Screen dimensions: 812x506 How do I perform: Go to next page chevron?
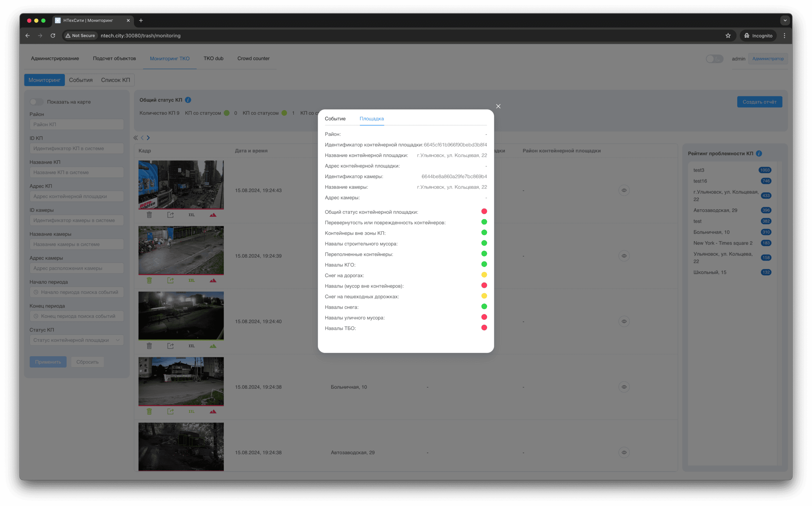point(148,138)
